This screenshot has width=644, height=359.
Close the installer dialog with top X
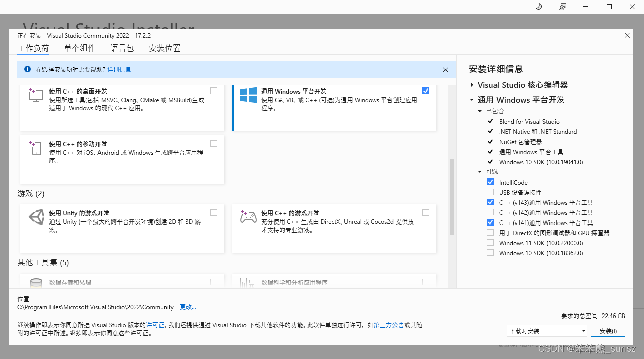pos(627,36)
